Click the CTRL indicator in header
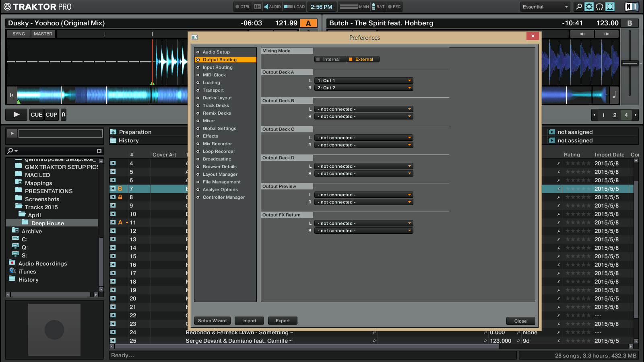This screenshot has height=362, width=644. 243,6
